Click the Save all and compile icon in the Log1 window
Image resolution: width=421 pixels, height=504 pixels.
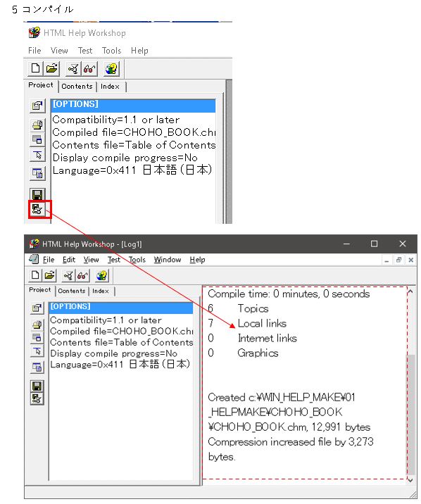point(37,398)
